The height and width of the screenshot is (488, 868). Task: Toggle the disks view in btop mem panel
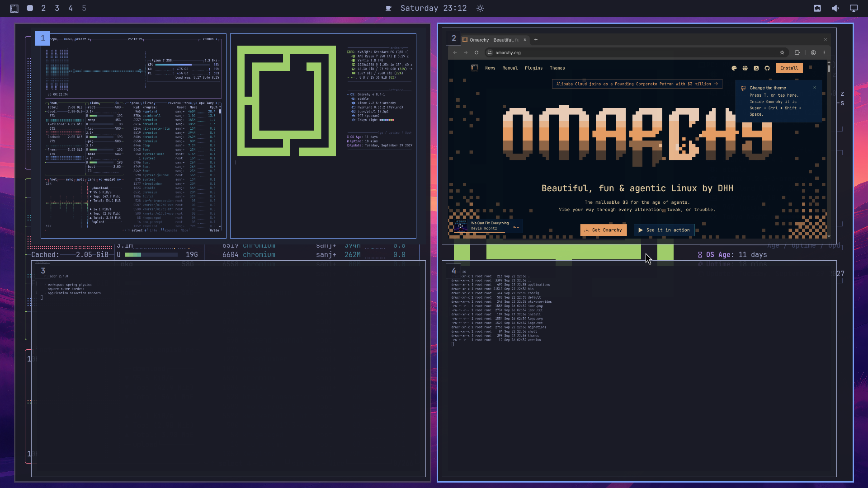click(x=94, y=103)
